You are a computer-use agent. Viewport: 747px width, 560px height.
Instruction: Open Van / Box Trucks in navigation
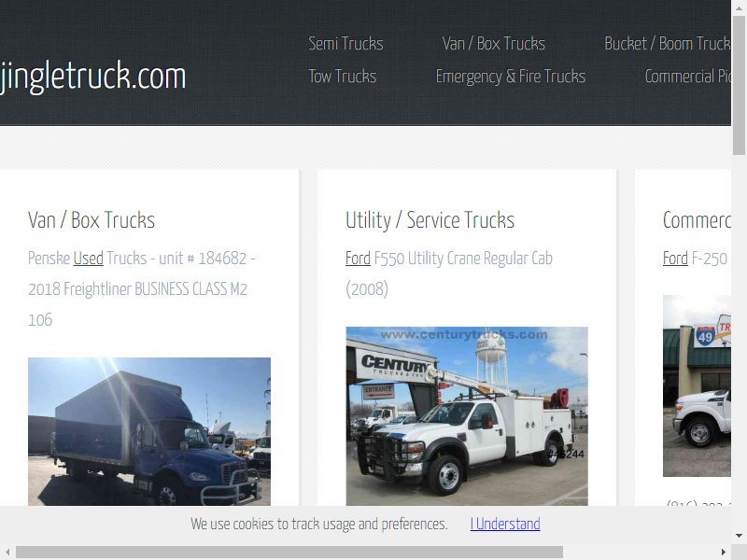pyautogui.click(x=494, y=44)
